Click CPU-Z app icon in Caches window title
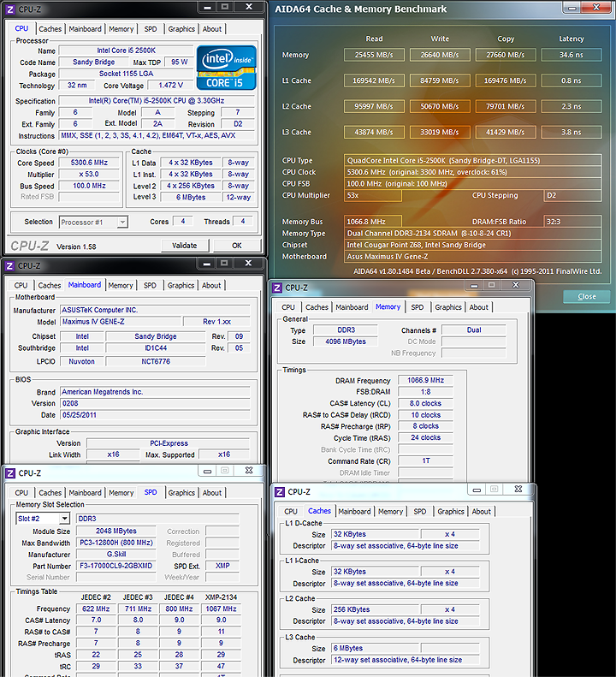 click(x=279, y=492)
